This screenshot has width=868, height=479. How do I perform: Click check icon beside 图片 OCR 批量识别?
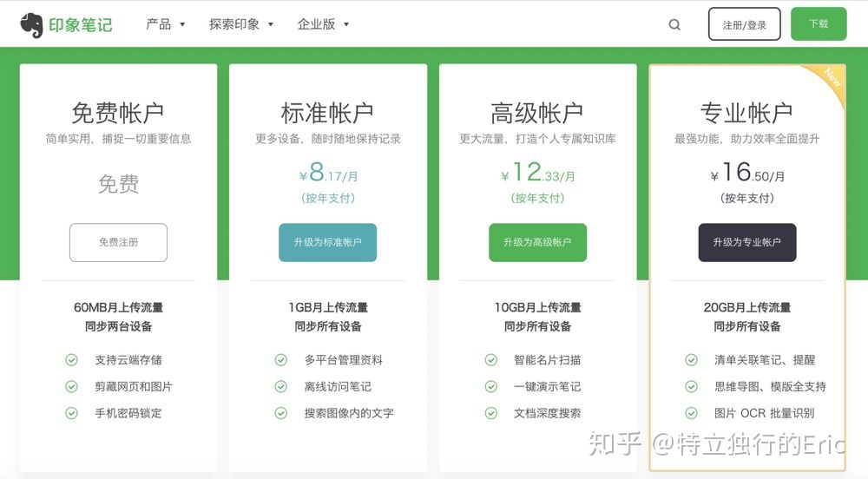(x=692, y=413)
